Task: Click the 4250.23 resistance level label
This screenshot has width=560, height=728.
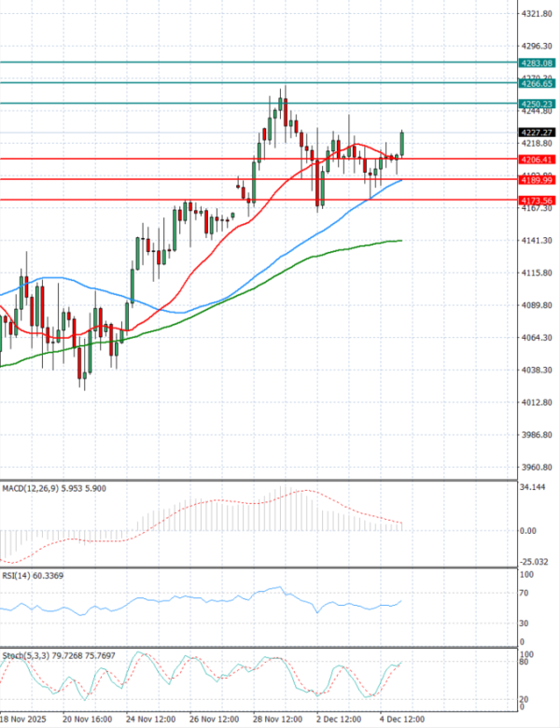Action: pyautogui.click(x=536, y=104)
